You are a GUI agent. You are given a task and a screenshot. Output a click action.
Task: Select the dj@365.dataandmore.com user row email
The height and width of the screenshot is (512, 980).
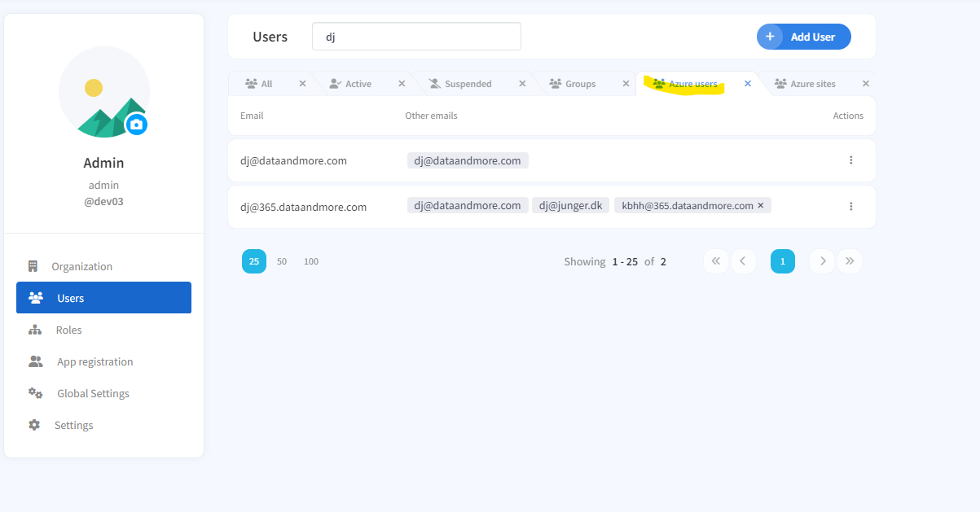pyautogui.click(x=303, y=207)
